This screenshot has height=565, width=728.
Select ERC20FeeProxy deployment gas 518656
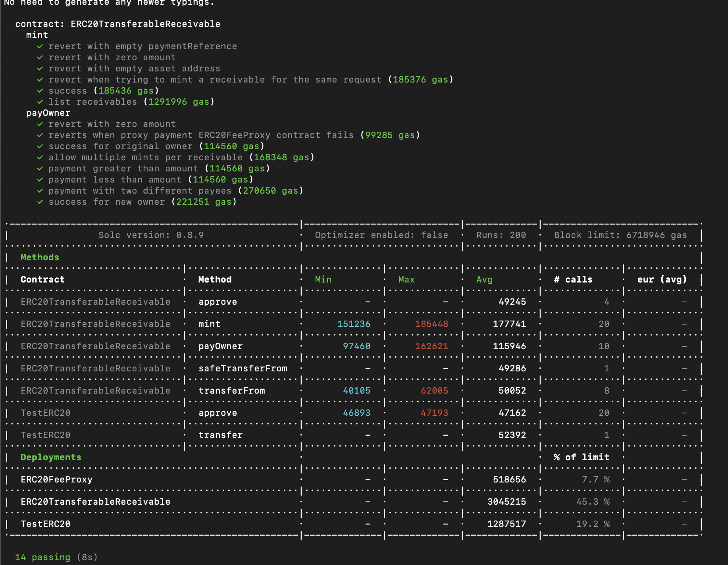tap(509, 480)
